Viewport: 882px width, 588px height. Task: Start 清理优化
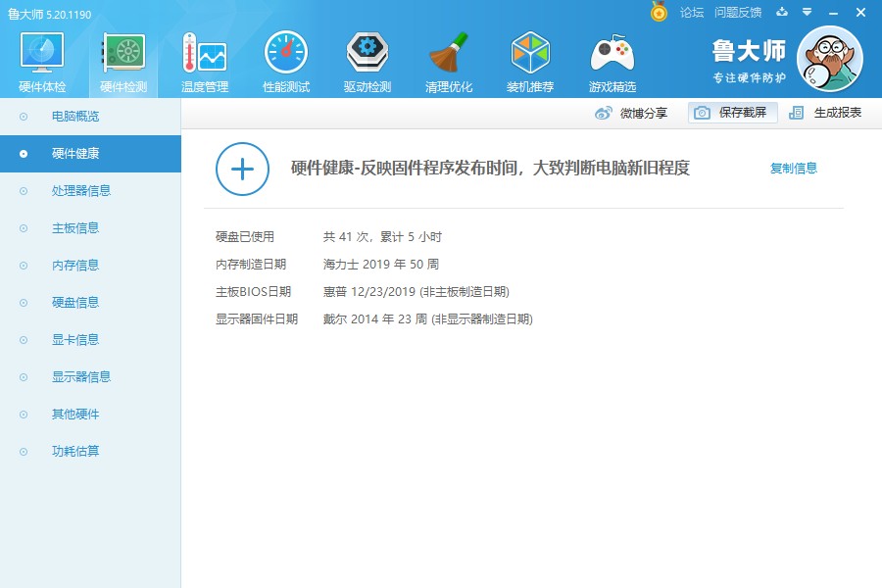point(448,59)
